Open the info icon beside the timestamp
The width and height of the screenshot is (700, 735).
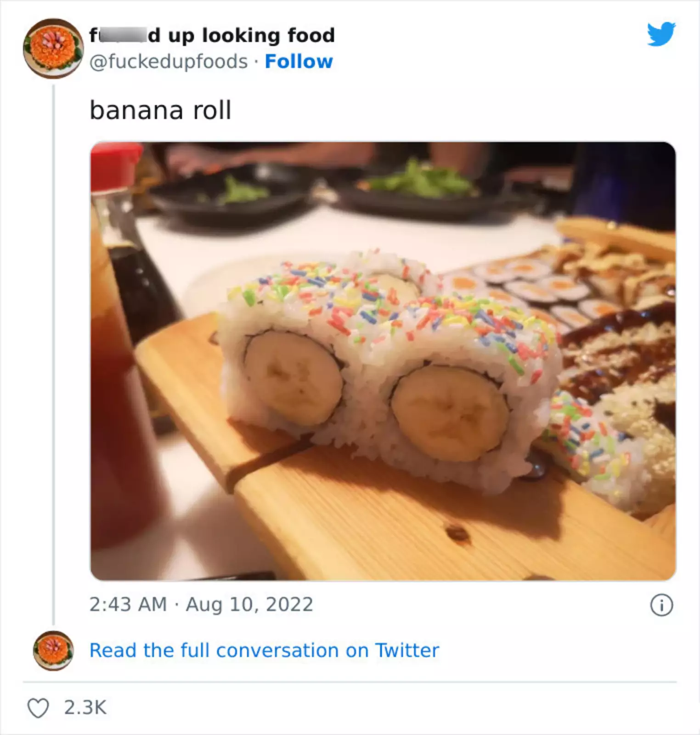661,605
